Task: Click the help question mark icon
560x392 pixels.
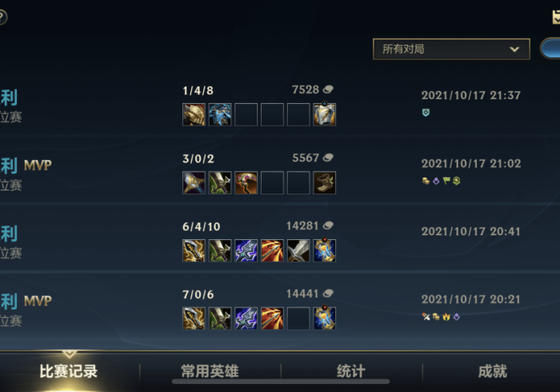Action: coord(2,17)
